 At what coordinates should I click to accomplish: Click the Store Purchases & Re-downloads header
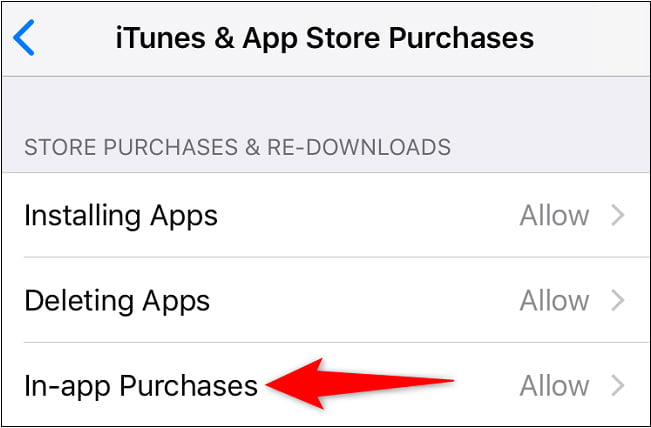click(237, 147)
